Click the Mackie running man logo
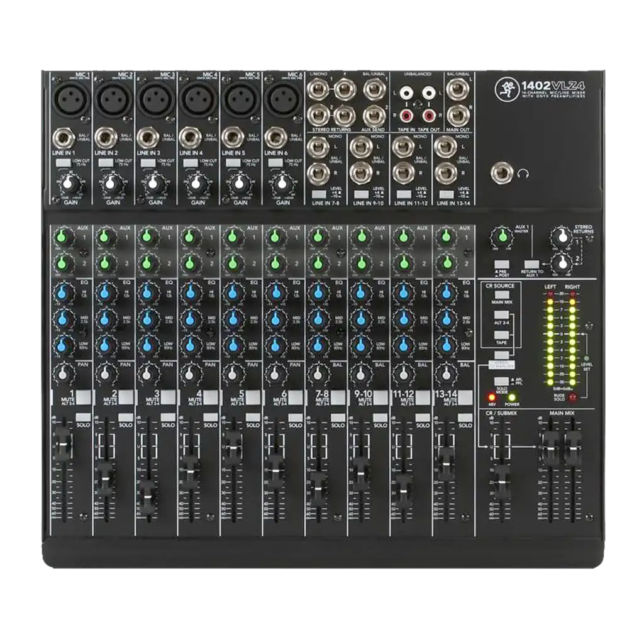644x644 pixels. (x=506, y=89)
